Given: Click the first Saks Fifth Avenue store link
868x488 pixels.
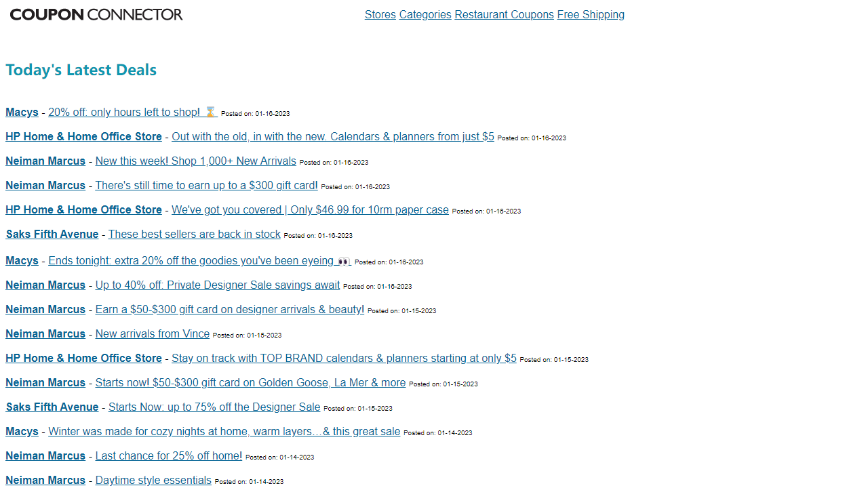Looking at the screenshot, I should pyautogui.click(x=52, y=234).
